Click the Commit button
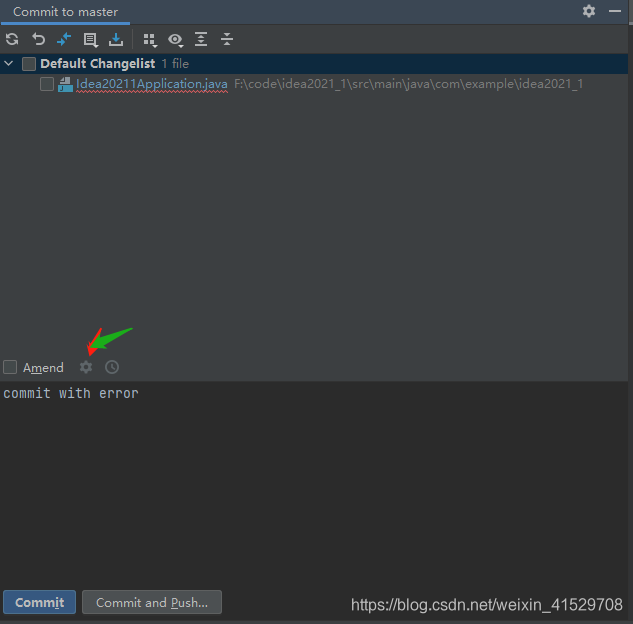The image size is (633, 624). pos(40,602)
